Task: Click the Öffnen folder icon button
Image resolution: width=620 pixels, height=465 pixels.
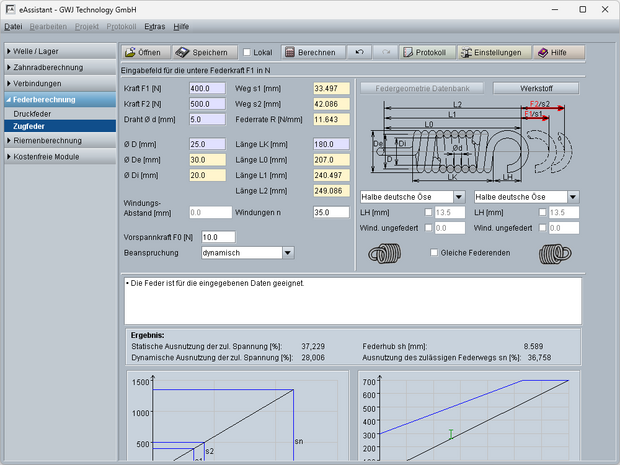Action: pyautogui.click(x=144, y=52)
